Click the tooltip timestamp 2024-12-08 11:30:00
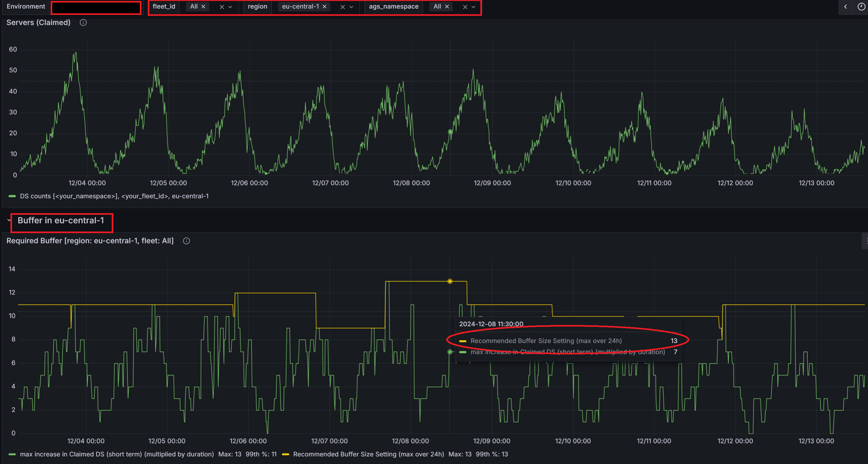The image size is (868, 464). 491,324
